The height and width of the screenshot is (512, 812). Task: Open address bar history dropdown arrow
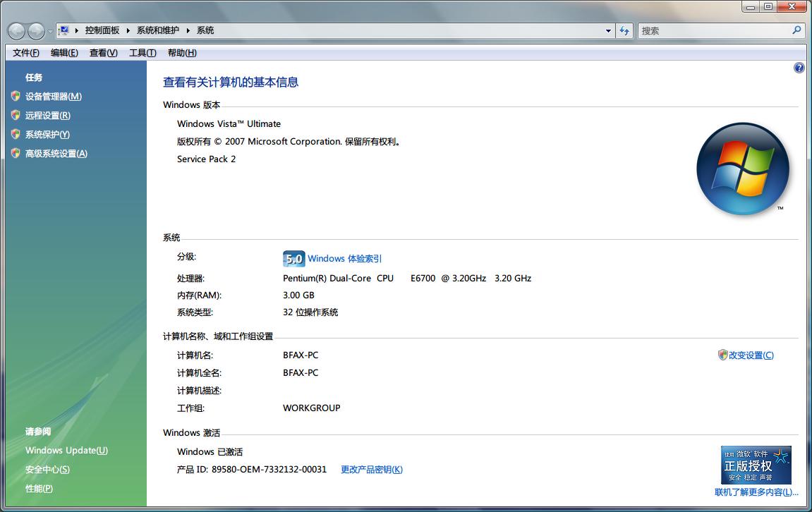(x=609, y=30)
